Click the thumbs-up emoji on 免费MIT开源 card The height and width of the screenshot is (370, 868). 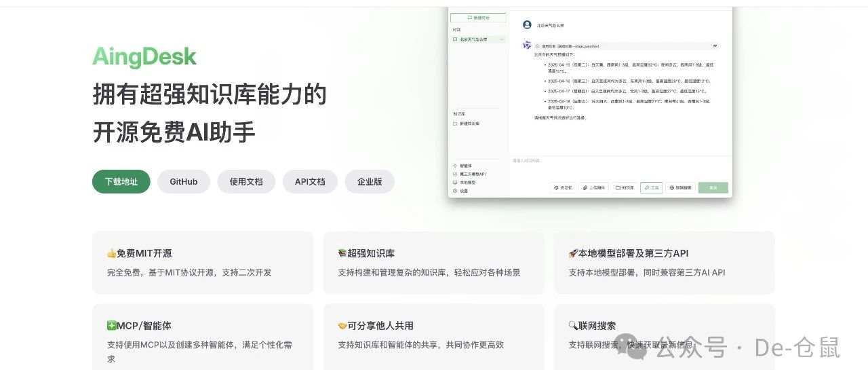111,253
